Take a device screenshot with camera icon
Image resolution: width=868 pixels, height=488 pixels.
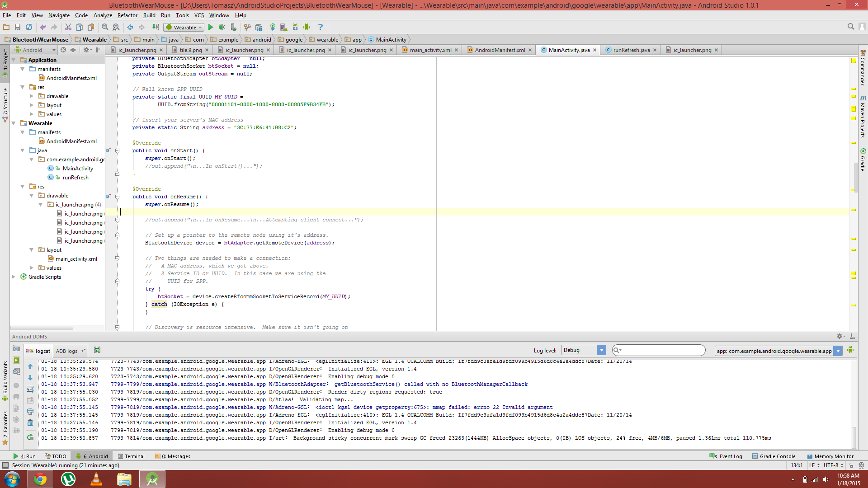[x=16, y=349]
